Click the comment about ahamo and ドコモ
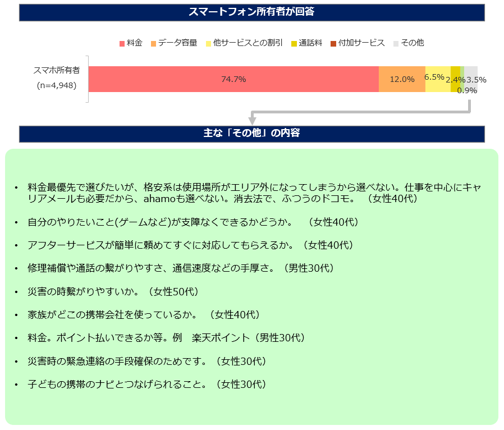 (x=254, y=193)
